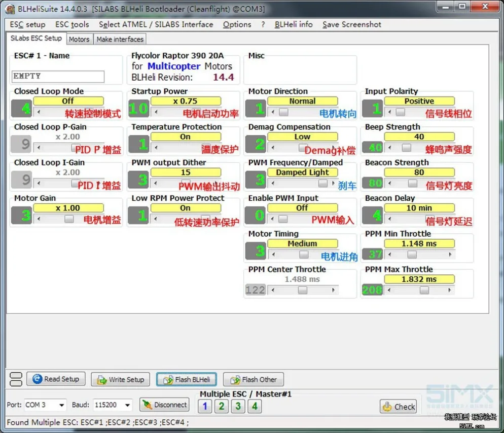Switch to the Motors tab
Screen dimensions: 504x433
[79, 39]
